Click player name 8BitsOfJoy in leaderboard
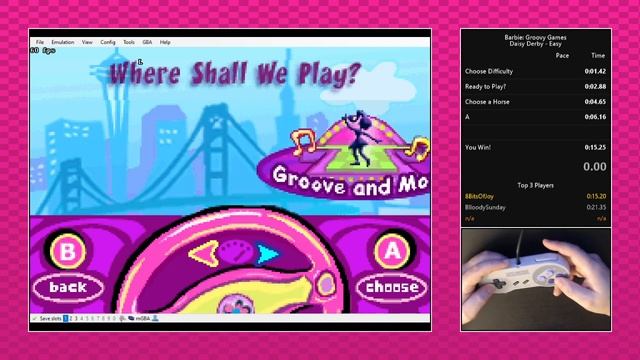This screenshot has height=360, width=640. coord(479,196)
